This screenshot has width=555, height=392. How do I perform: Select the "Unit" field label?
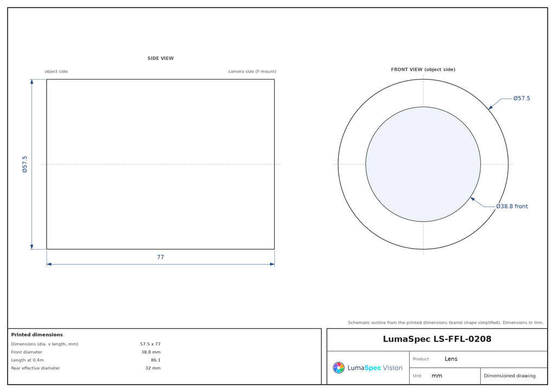(x=417, y=376)
